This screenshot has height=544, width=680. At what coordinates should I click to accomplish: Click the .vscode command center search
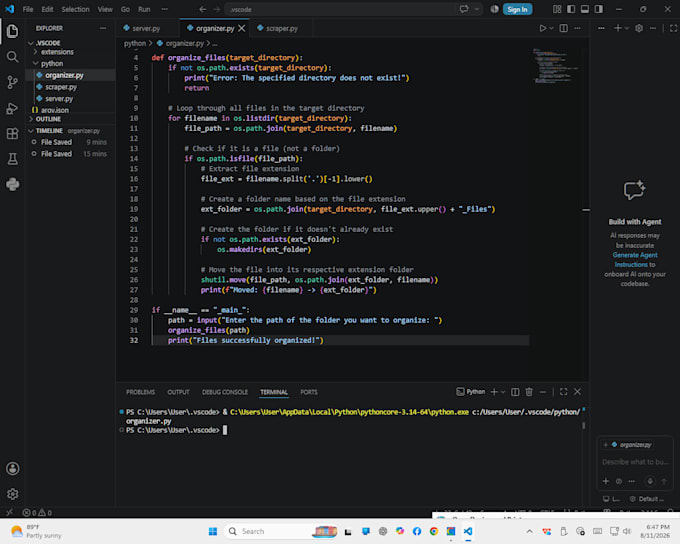340,9
